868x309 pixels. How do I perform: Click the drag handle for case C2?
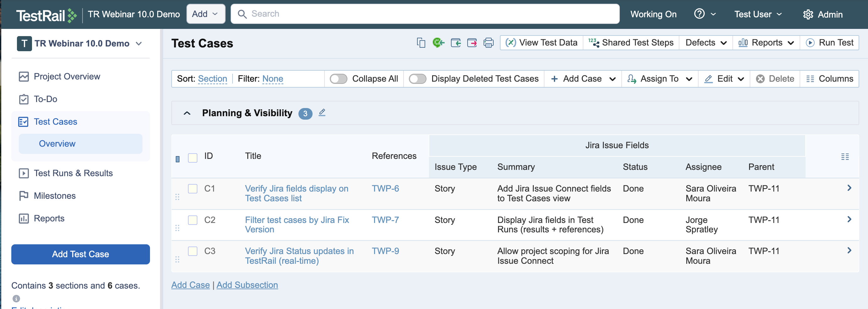pyautogui.click(x=177, y=228)
